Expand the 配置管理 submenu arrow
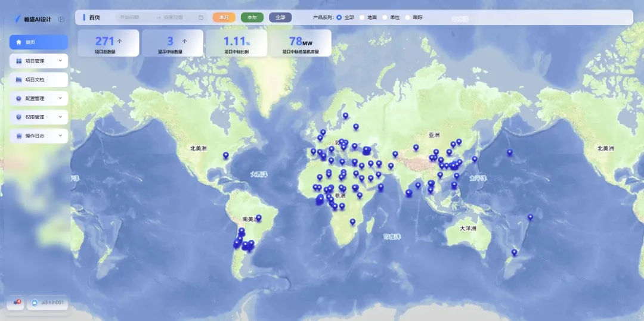 pos(60,98)
